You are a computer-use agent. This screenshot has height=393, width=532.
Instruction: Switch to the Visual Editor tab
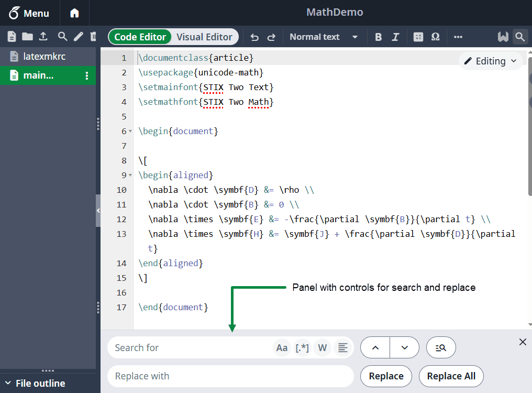click(204, 37)
